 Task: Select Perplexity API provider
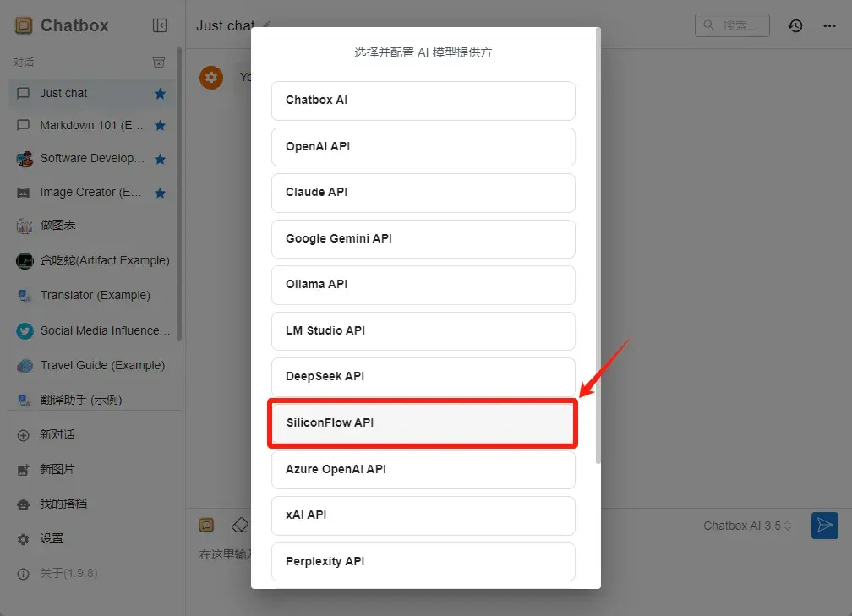pyautogui.click(x=423, y=562)
